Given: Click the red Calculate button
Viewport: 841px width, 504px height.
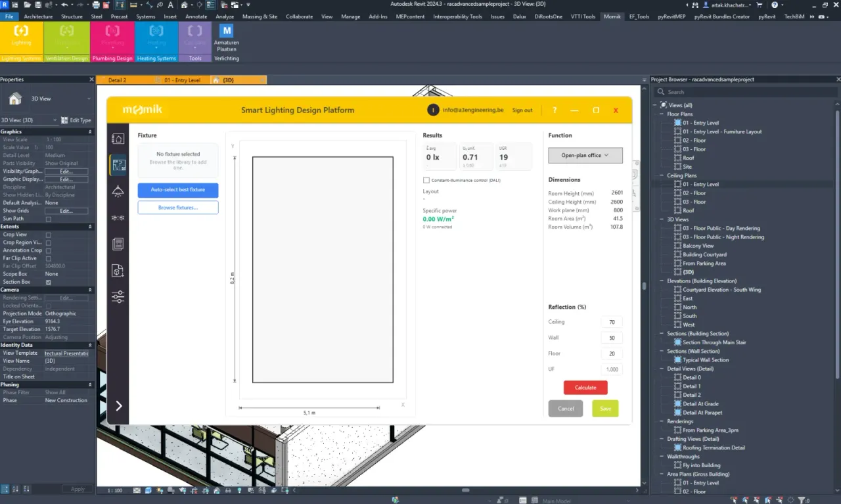Looking at the screenshot, I should click(x=585, y=388).
